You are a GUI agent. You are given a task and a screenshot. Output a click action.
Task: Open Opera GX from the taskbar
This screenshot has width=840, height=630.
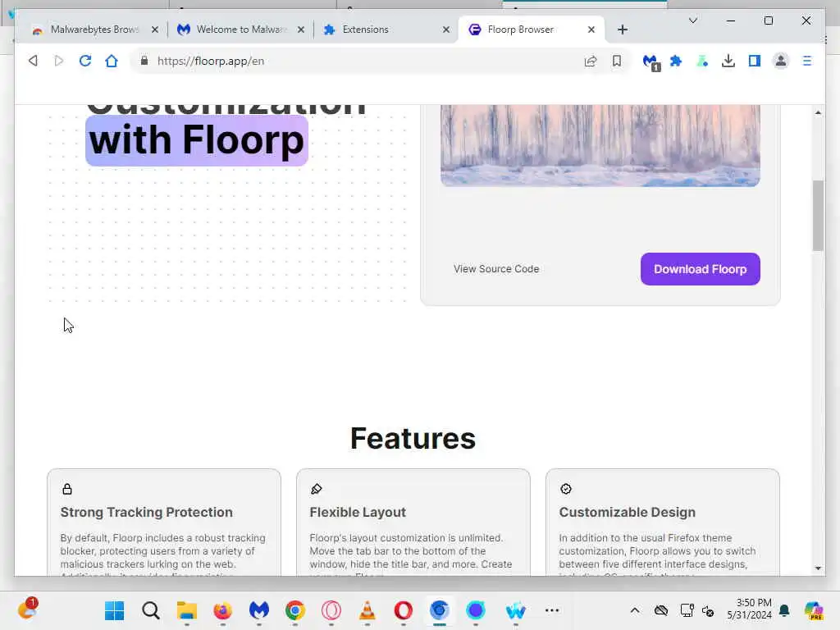[x=331, y=610]
